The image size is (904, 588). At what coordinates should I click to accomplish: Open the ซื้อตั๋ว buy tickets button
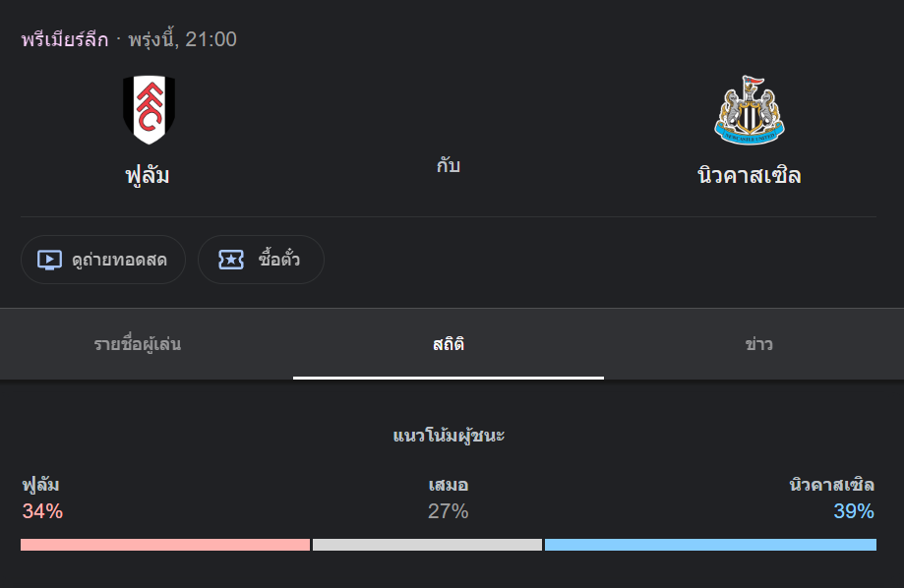click(262, 260)
